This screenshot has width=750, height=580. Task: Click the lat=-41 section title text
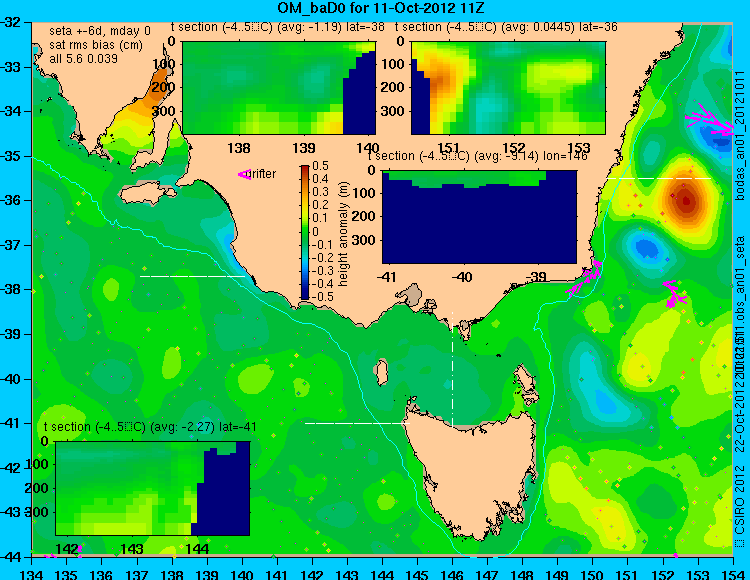150,427
